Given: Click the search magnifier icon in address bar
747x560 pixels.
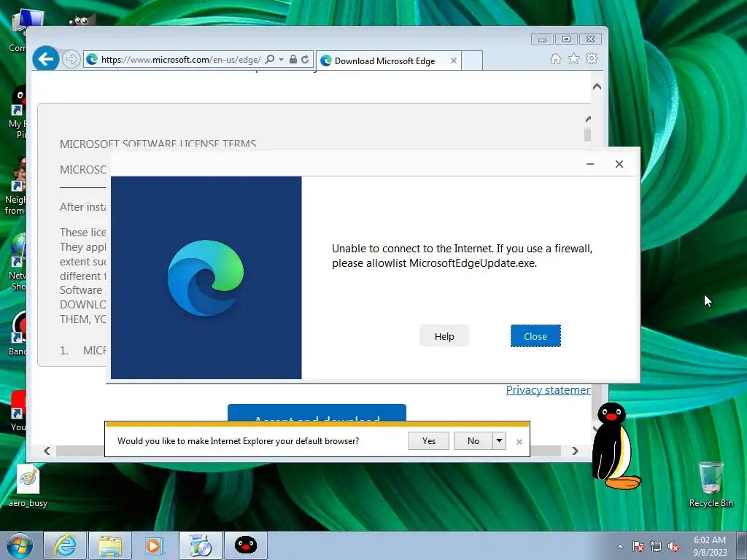Looking at the screenshot, I should click(x=270, y=60).
